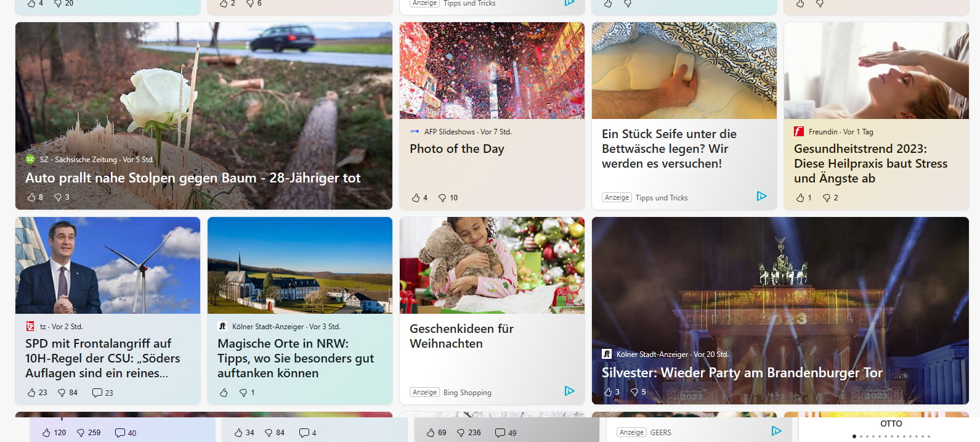This screenshot has width=980, height=442.
Task: Click the Bing Shopping advertiser label
Action: click(x=467, y=393)
